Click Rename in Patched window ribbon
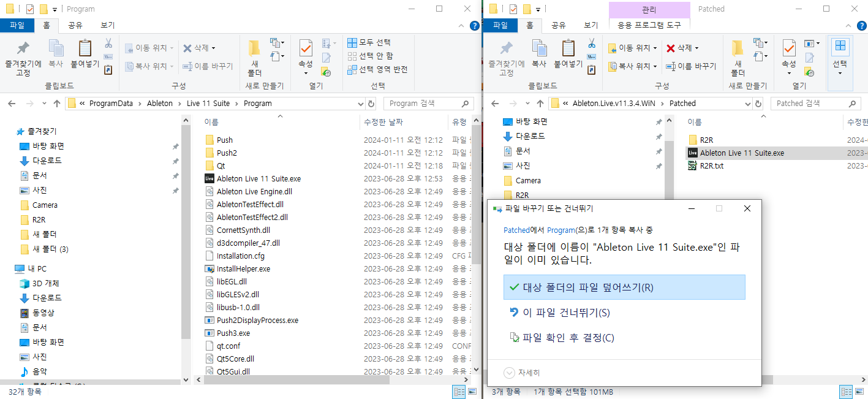The width and height of the screenshot is (868, 399). point(691,66)
